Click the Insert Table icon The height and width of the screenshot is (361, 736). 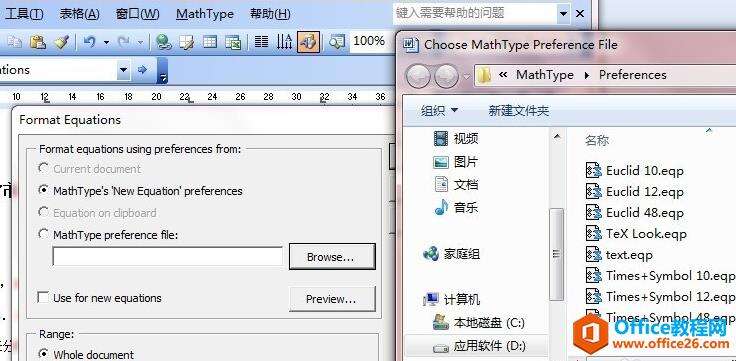point(210,42)
